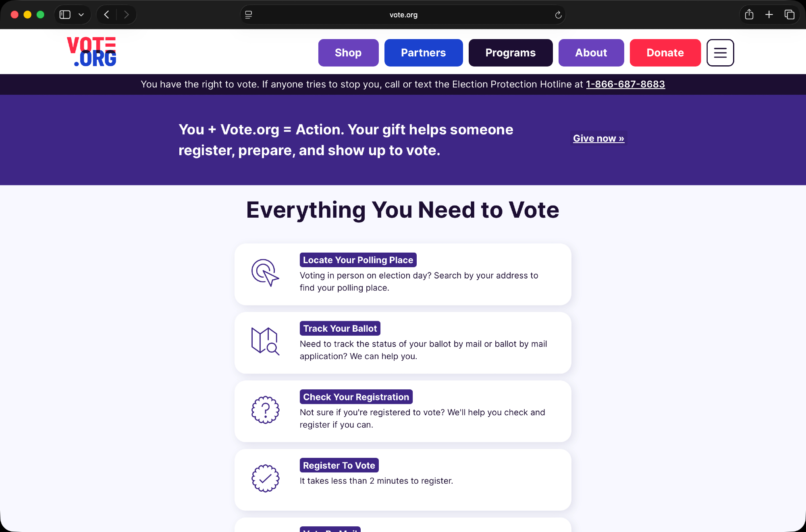The image size is (806, 532).
Task: Open the Shop page
Action: (x=348, y=53)
